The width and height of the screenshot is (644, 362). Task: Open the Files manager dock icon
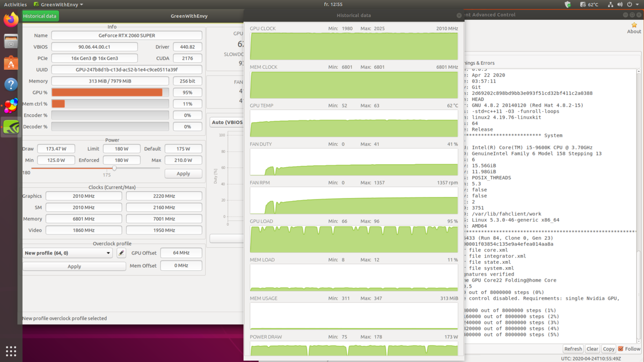coord(11,41)
